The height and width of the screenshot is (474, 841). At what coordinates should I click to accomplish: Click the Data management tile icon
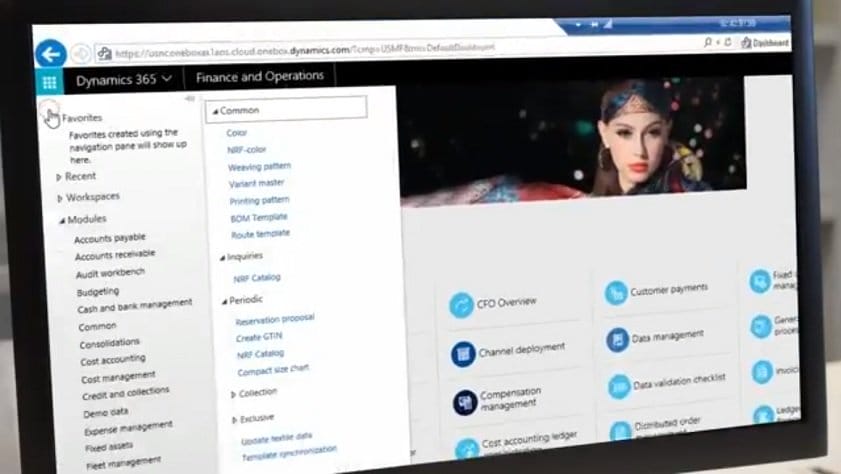pyautogui.click(x=617, y=340)
